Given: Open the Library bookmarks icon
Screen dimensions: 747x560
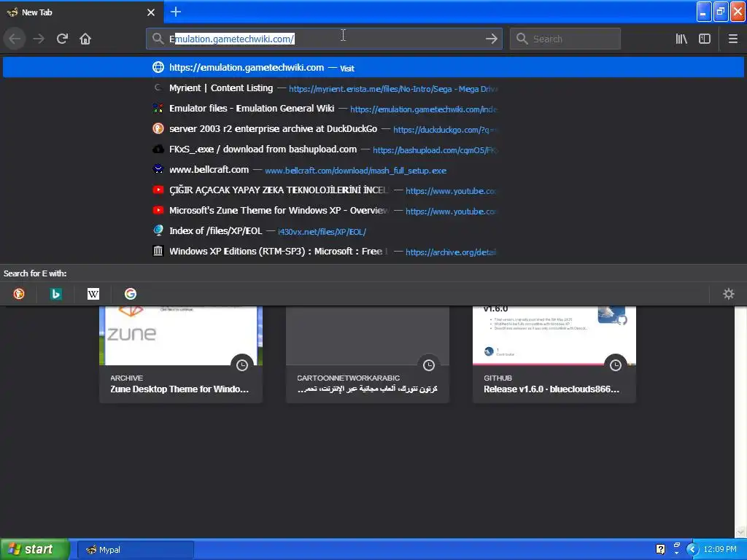Looking at the screenshot, I should [681, 39].
